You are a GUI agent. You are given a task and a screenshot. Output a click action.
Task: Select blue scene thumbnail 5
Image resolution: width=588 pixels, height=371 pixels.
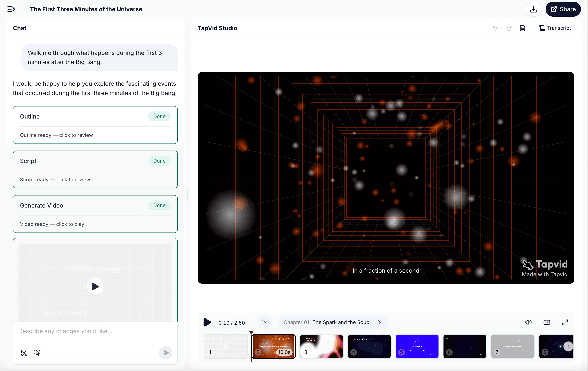click(x=417, y=346)
